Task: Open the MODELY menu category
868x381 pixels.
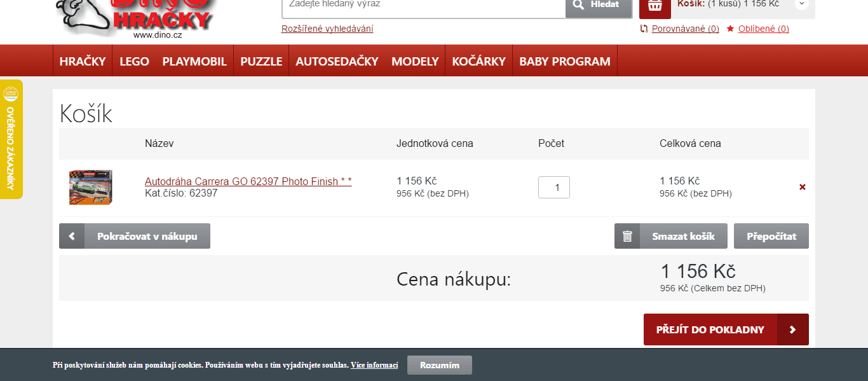Action: coord(415,61)
